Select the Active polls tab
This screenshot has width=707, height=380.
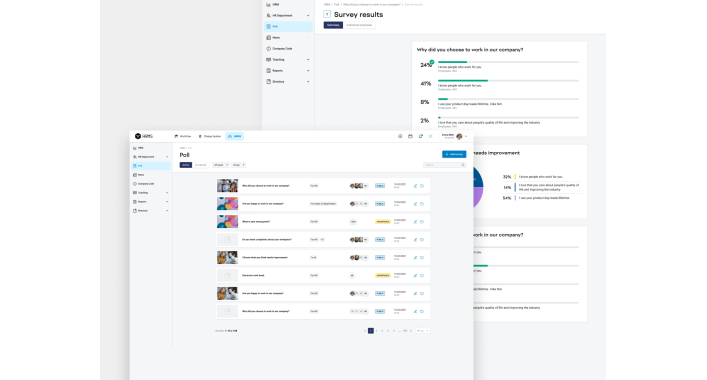(186, 165)
